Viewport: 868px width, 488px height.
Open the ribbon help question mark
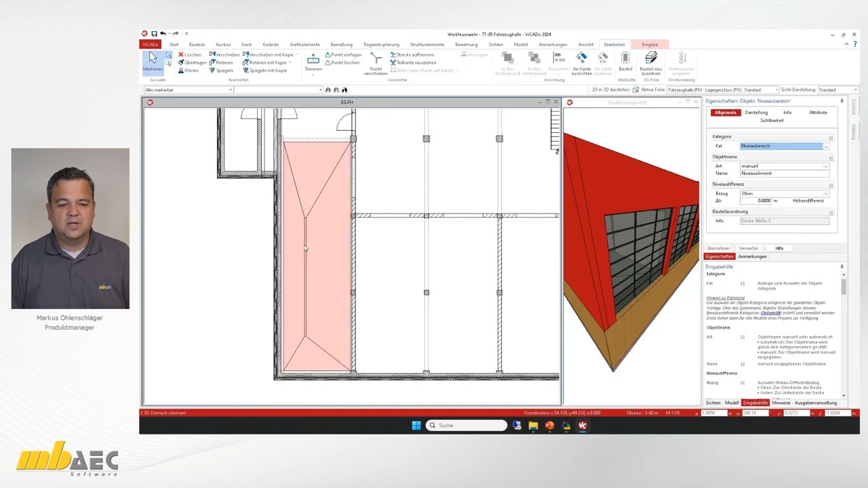855,44
